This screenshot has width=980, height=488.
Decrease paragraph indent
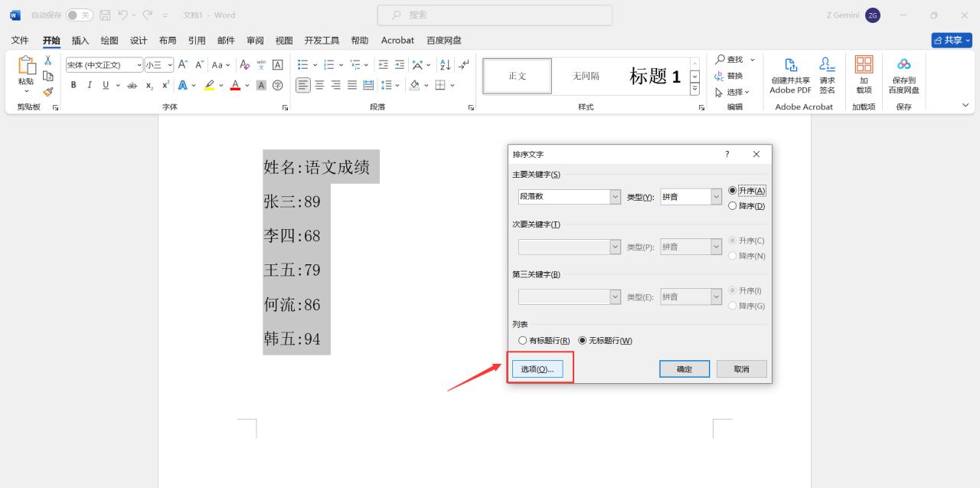(384, 65)
